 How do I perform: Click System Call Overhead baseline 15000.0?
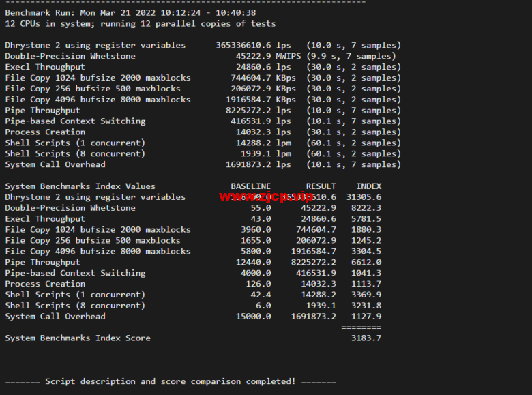coord(254,317)
